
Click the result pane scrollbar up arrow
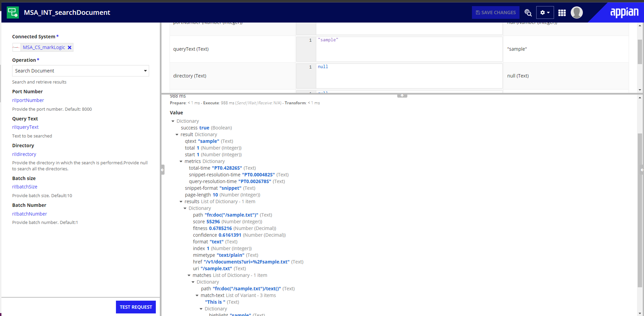pos(639,98)
